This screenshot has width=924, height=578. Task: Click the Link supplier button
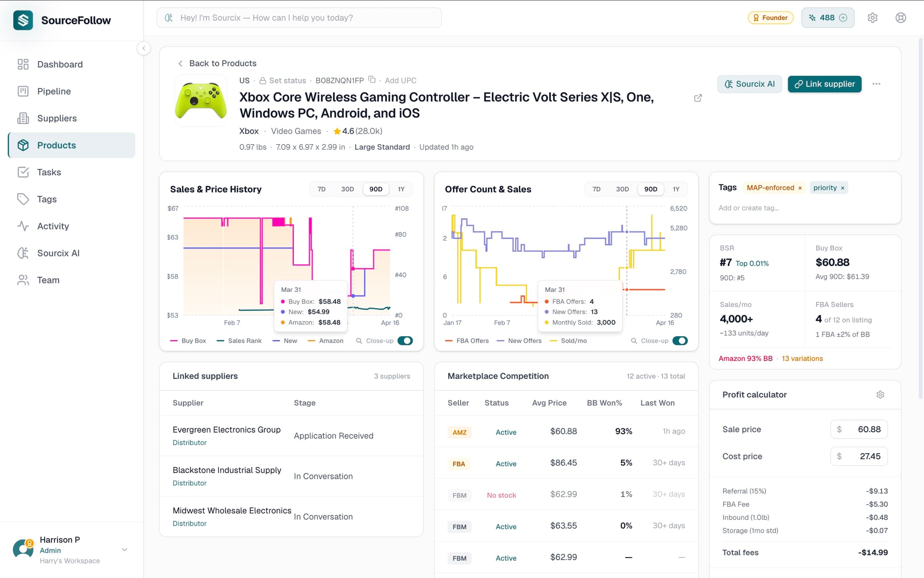tap(824, 84)
